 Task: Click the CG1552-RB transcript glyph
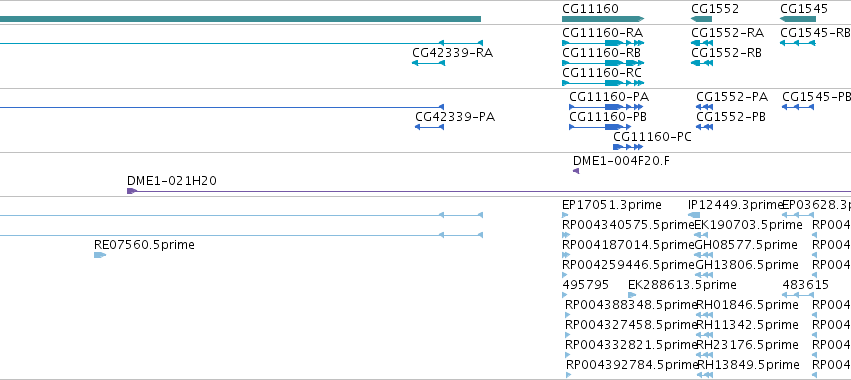[x=701, y=63]
